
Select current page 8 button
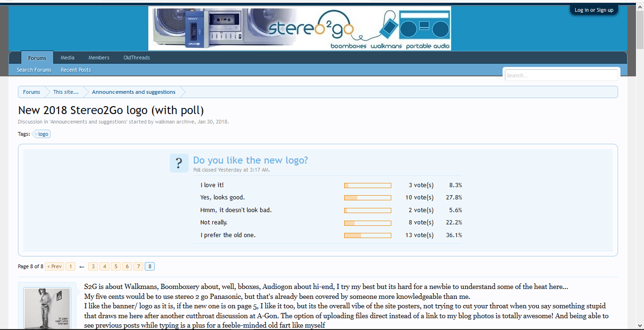pos(149,266)
